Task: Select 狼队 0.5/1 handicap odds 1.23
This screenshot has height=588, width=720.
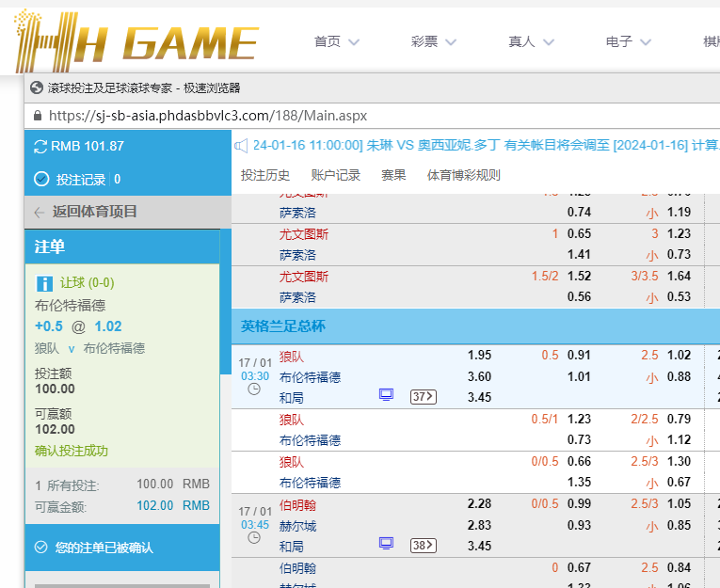Action: coord(579,419)
